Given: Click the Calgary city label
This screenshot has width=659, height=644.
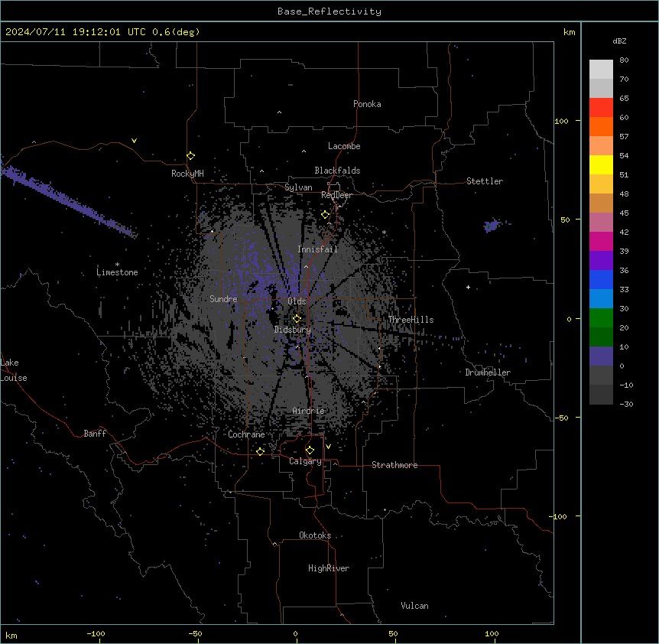Looking at the screenshot, I should coord(305,461).
